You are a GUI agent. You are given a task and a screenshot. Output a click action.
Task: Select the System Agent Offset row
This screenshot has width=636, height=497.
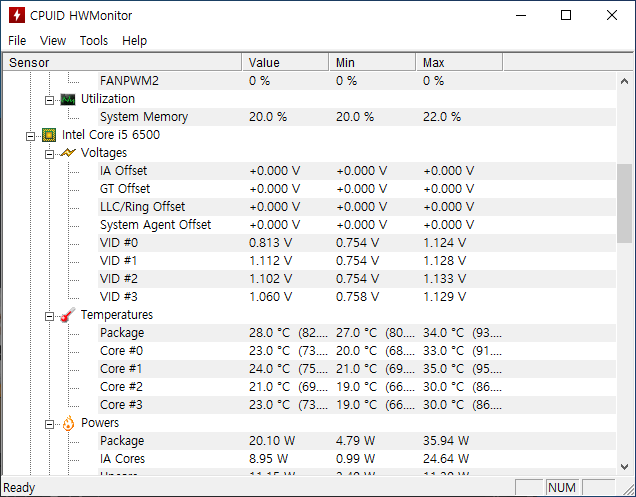pyautogui.click(x=357, y=225)
